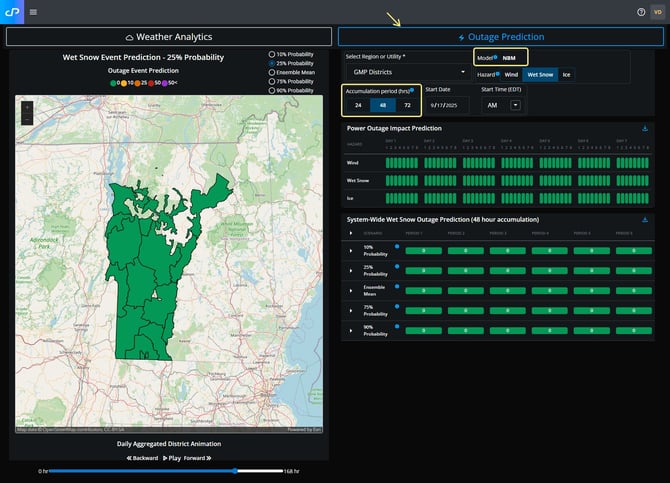Image resolution: width=670 pixels, height=483 pixels.
Task: Expand the 25% Probability scenario row
Action: coord(351,268)
